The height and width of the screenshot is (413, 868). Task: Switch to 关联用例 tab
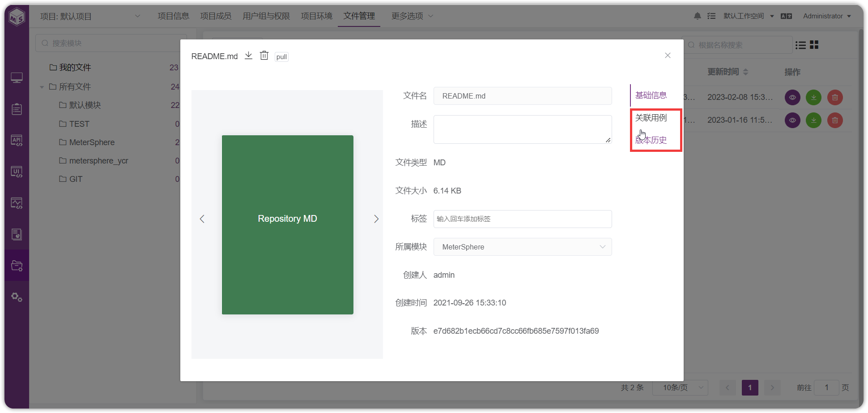651,118
